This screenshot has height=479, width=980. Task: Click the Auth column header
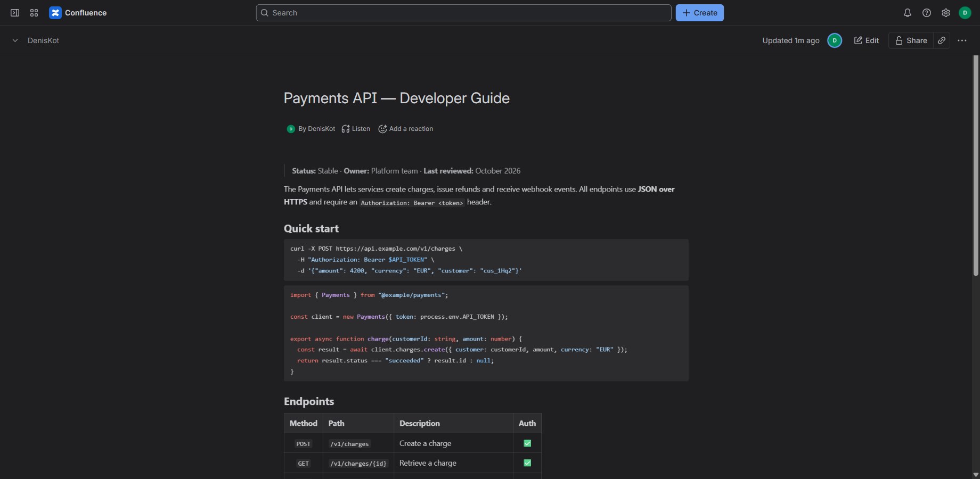click(x=527, y=423)
